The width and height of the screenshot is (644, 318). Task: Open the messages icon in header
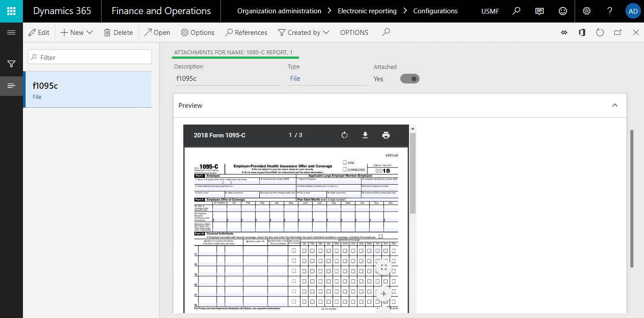click(539, 11)
